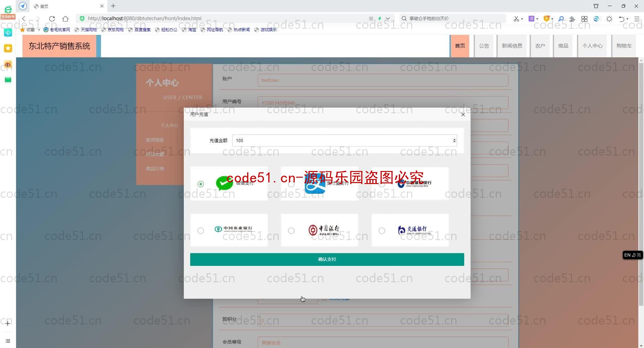
Task: Open the 老毛桃官网 bookmark
Action: pyautogui.click(x=57, y=30)
